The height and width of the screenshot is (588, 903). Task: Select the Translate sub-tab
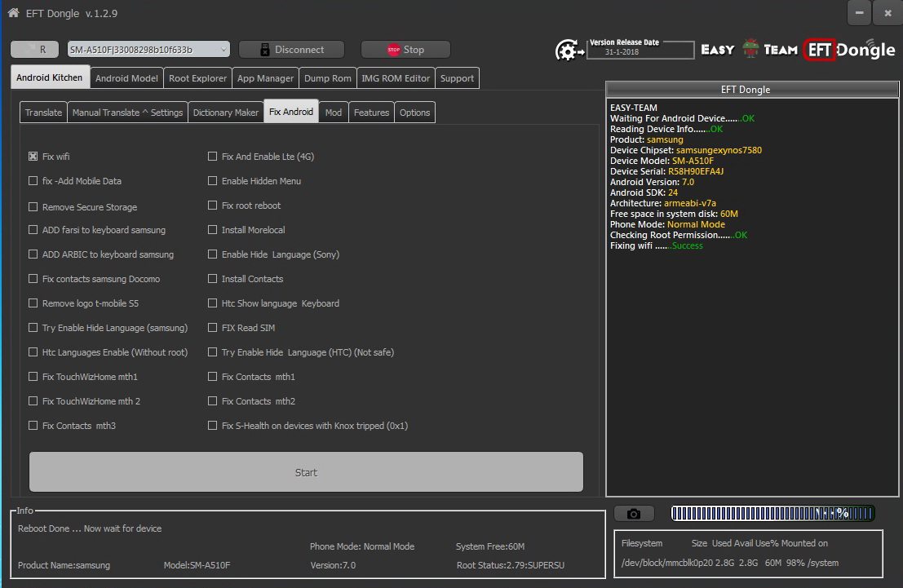[44, 113]
